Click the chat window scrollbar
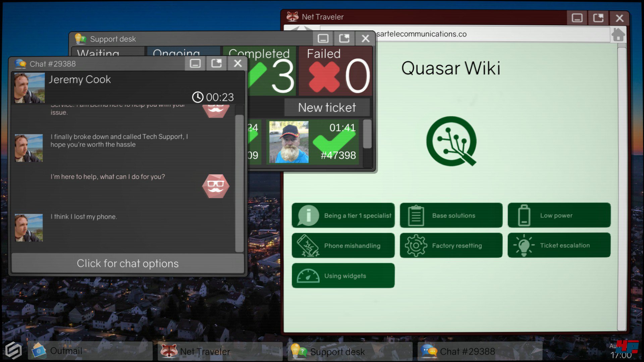This screenshot has width=644, height=362. pyautogui.click(x=239, y=183)
